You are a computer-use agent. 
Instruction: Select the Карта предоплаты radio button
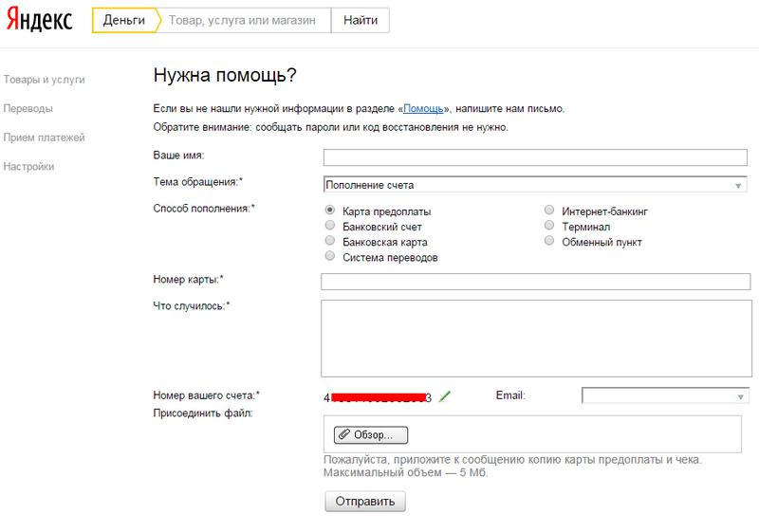(x=329, y=210)
